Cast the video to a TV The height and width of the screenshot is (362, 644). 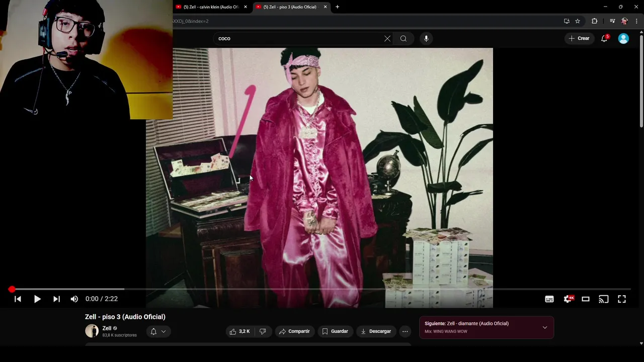[604, 299]
